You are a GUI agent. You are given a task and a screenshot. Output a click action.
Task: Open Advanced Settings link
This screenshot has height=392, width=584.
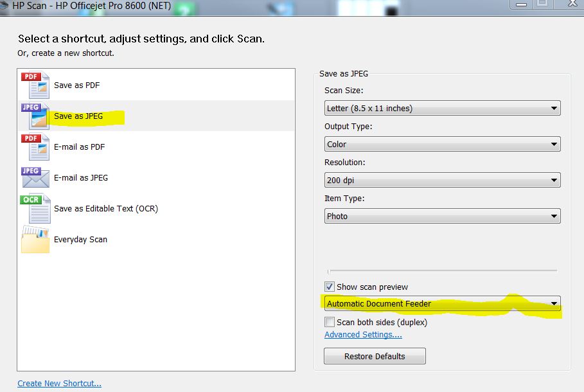coord(363,335)
